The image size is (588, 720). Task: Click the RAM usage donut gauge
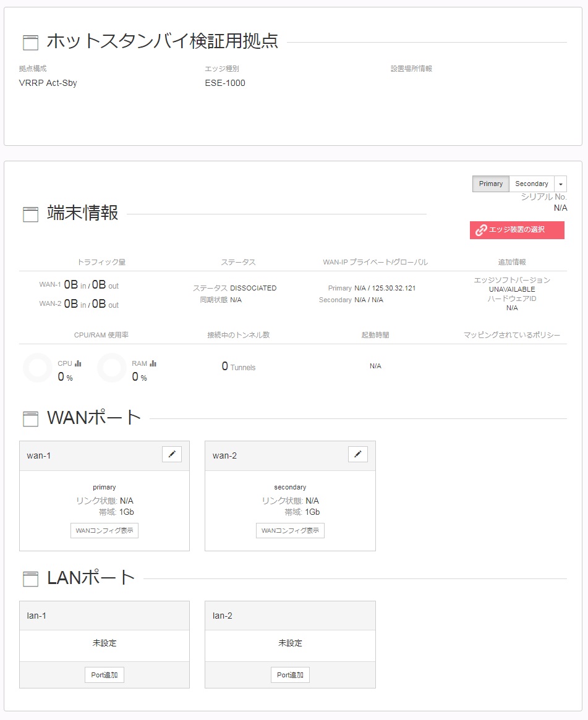tap(112, 368)
